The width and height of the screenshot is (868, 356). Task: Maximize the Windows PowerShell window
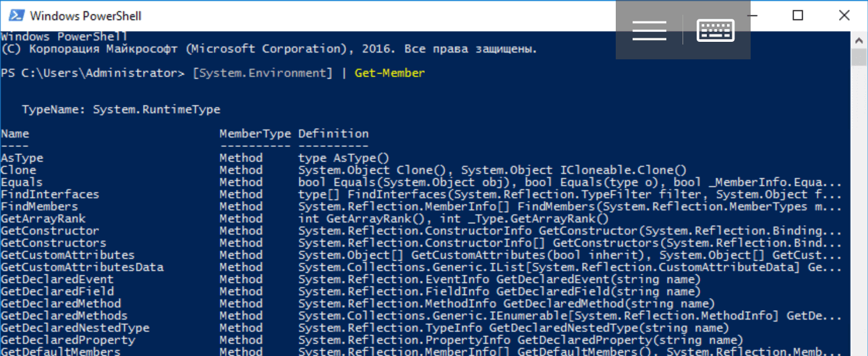point(798,15)
